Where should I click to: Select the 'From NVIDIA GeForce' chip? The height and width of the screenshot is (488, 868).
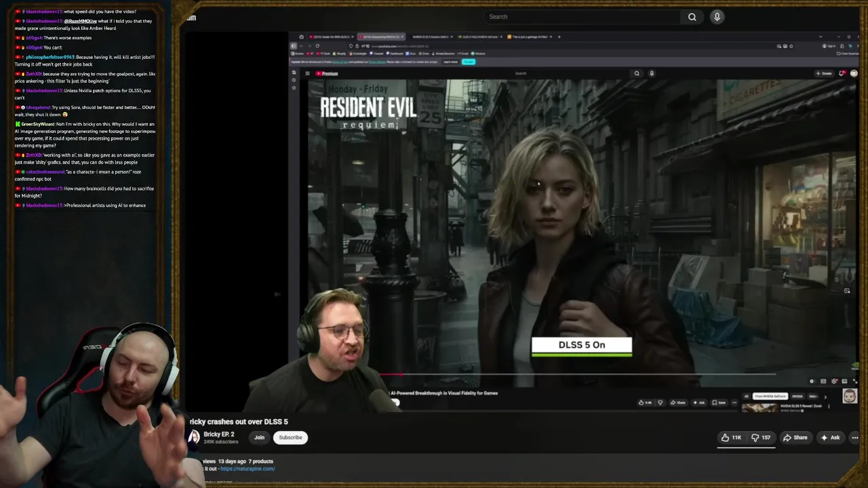click(770, 396)
